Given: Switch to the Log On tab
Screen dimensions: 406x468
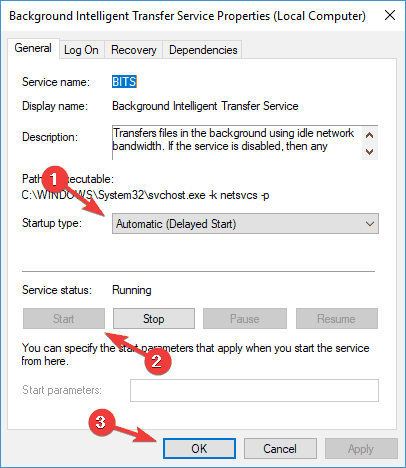Looking at the screenshot, I should click(x=81, y=50).
